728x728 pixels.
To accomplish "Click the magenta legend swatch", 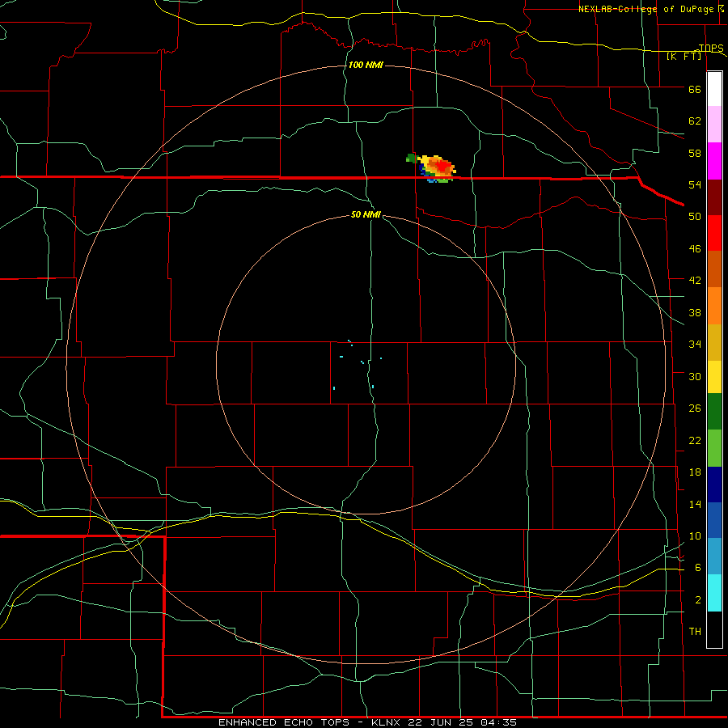I will (x=714, y=161).
